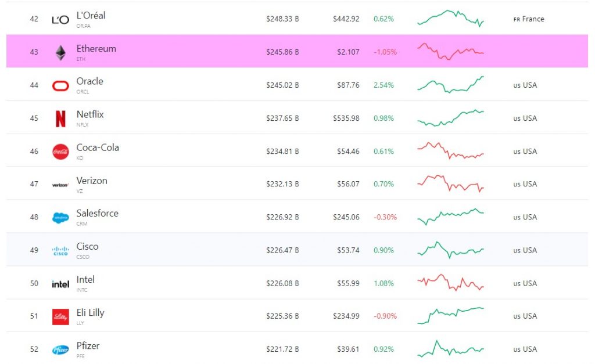Viewport: 595px width, 364px height.
Task: Select Coca-Cola market cap $234.81 B
Action: pyautogui.click(x=282, y=152)
